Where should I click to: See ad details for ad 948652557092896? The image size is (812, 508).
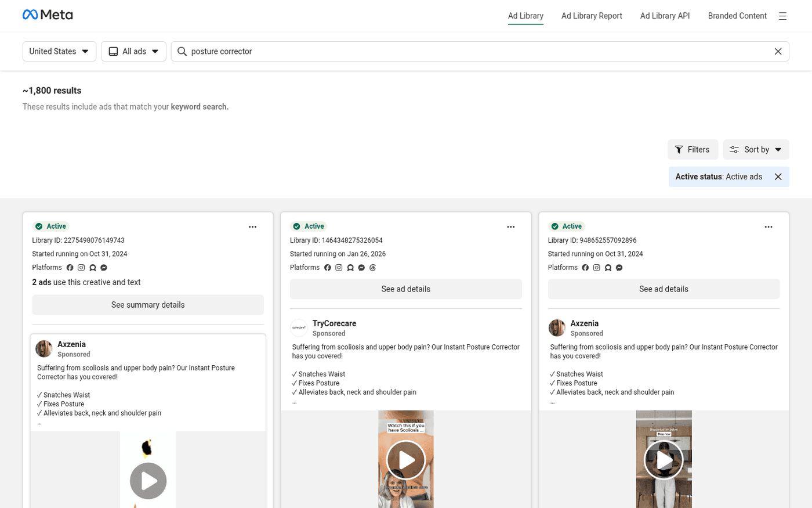click(664, 289)
